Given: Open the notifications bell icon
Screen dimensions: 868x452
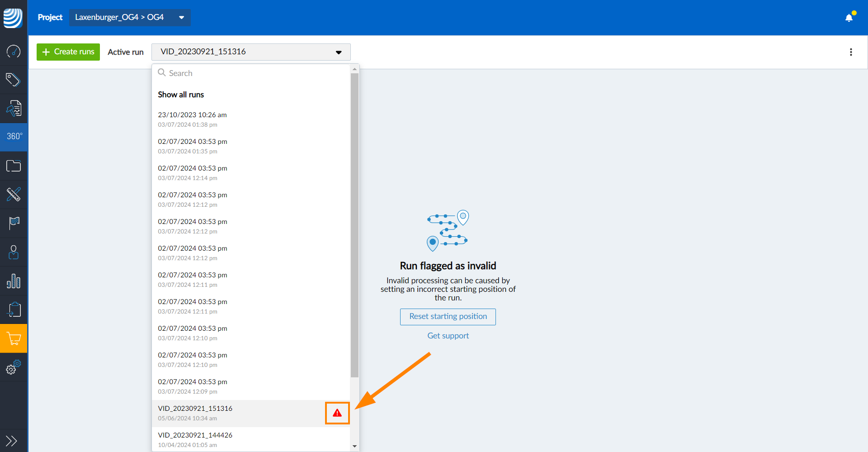Looking at the screenshot, I should [x=849, y=17].
